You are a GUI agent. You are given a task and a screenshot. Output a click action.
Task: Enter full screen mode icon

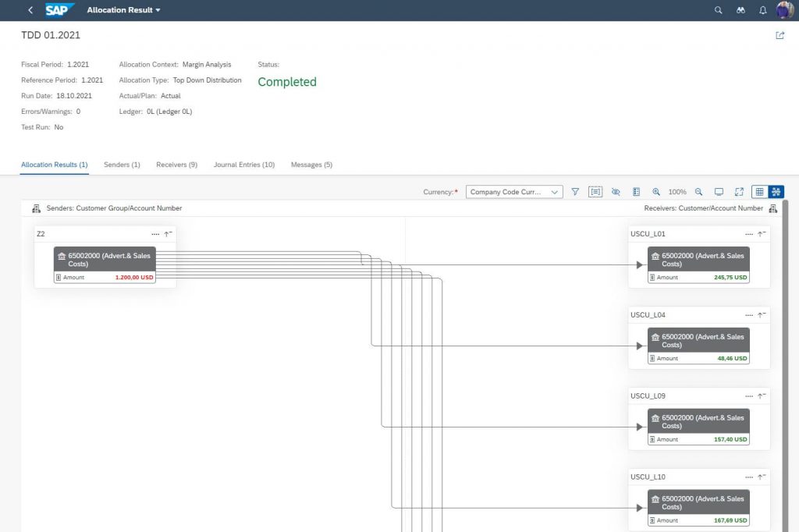point(739,192)
